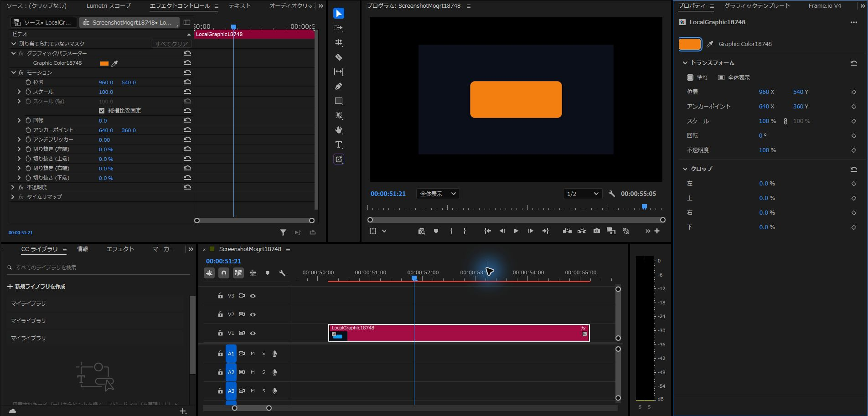Select the Type tool
The width and height of the screenshot is (868, 416).
pos(339,144)
